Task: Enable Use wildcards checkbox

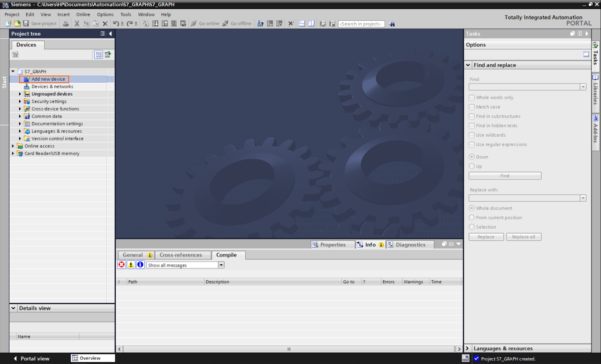Action: click(x=472, y=135)
